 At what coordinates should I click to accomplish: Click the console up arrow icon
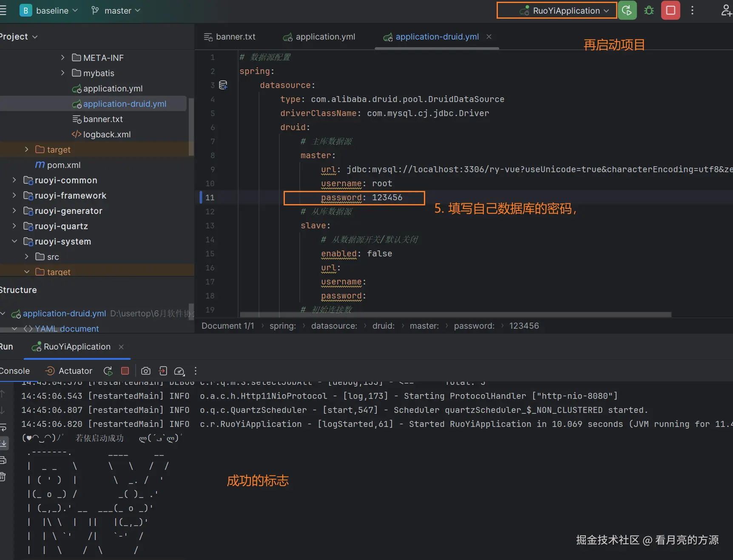pos(3,394)
